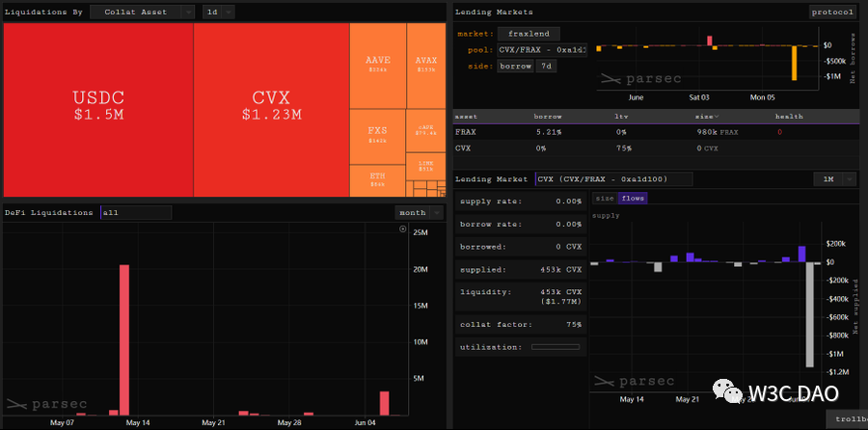
Task: Sort the table by health column
Action: pyautogui.click(x=789, y=117)
